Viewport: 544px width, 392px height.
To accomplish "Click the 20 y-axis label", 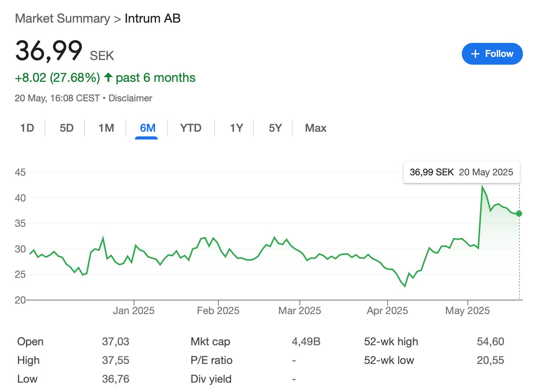I will coord(20,300).
